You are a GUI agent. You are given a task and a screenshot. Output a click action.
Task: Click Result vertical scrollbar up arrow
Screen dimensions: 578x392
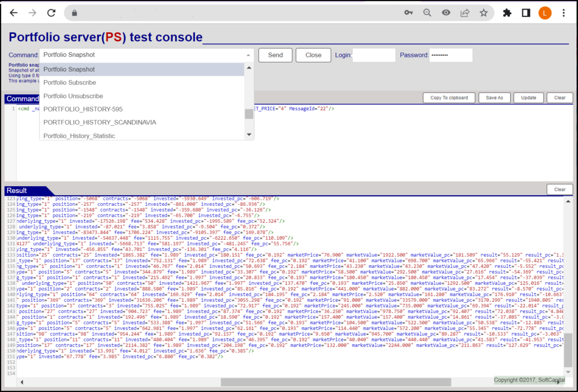(x=568, y=201)
